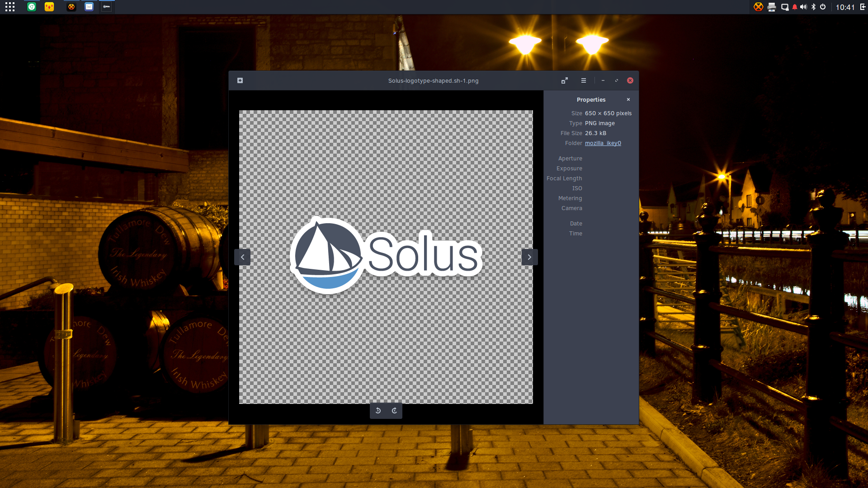Open the red notification bell
Viewport: 868px width, 488px height.
click(795, 7)
